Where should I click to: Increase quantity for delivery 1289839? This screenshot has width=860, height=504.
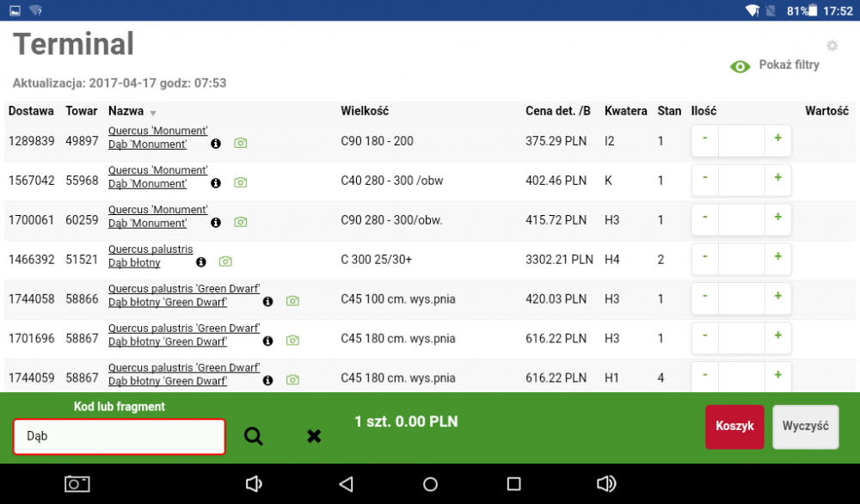tap(777, 138)
